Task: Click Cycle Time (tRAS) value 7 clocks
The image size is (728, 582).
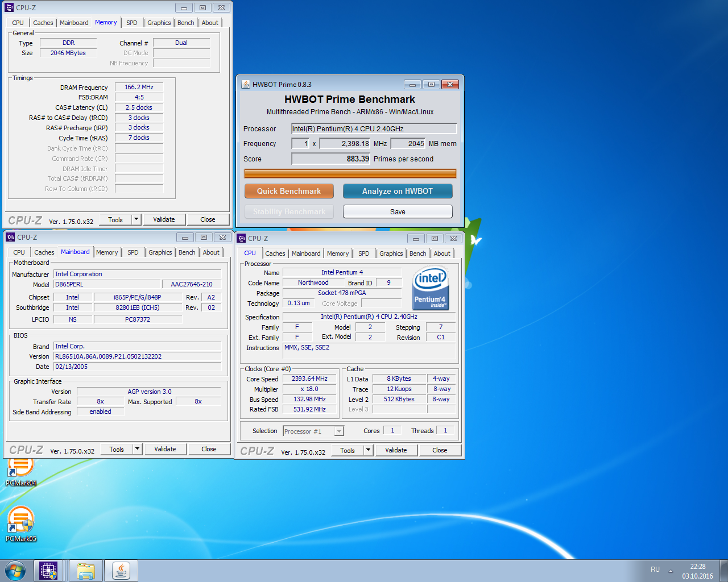Action: click(139, 138)
